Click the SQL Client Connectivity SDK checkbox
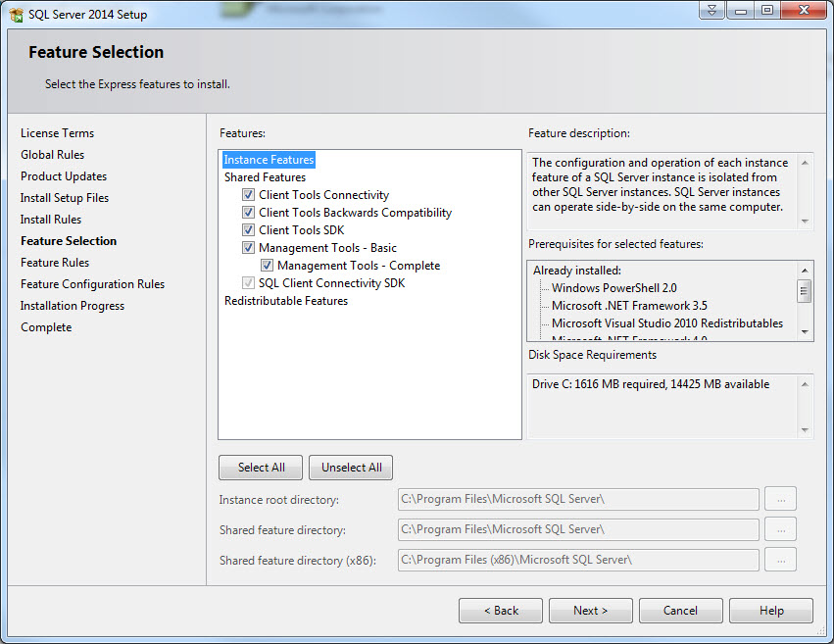This screenshot has width=834, height=644. click(248, 282)
